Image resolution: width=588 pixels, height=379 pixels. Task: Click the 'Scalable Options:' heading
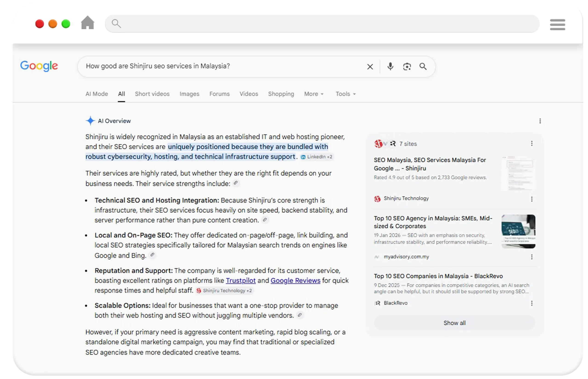pos(123,305)
